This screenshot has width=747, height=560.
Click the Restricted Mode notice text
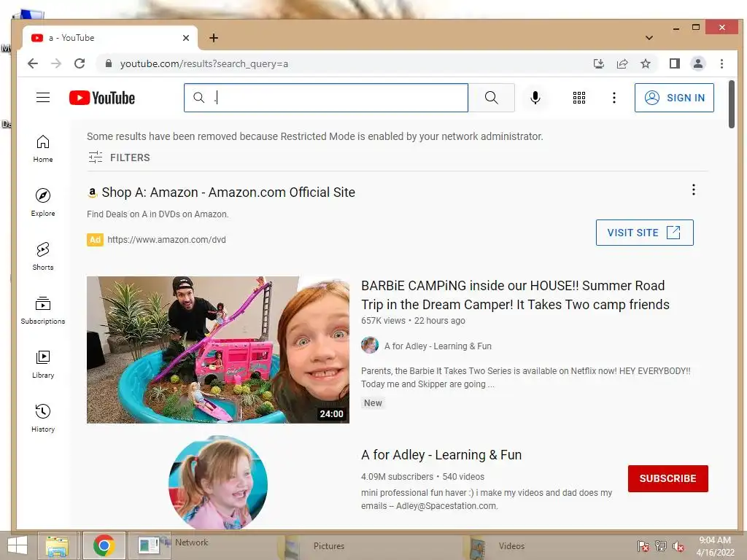click(315, 136)
